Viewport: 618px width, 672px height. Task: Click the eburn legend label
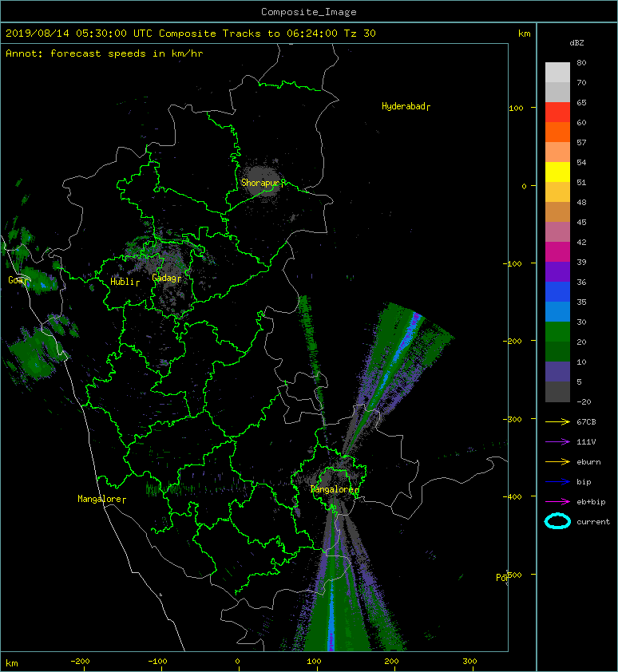pyautogui.click(x=588, y=462)
